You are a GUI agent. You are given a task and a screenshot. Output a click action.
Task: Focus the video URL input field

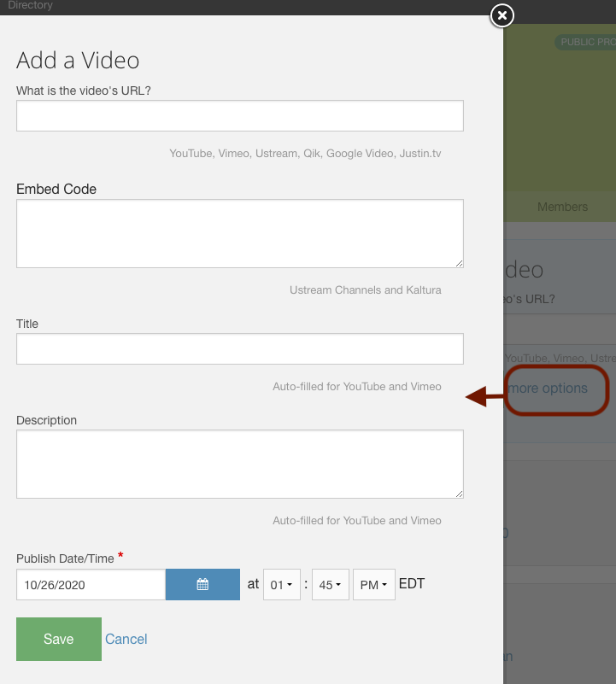pos(239,116)
